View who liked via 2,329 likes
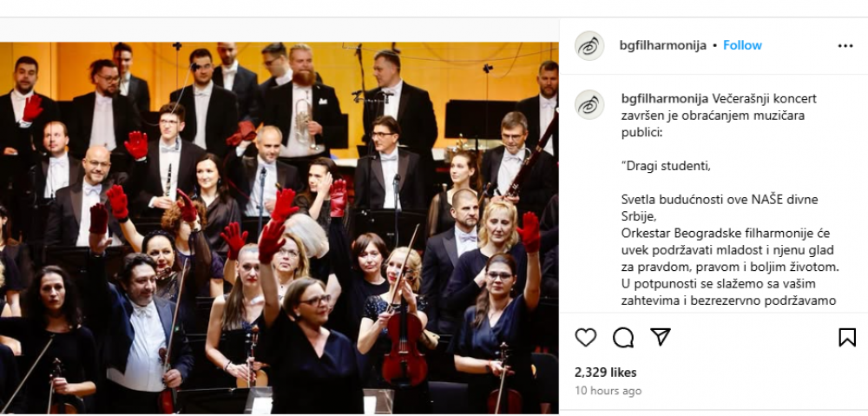 pyautogui.click(x=606, y=373)
